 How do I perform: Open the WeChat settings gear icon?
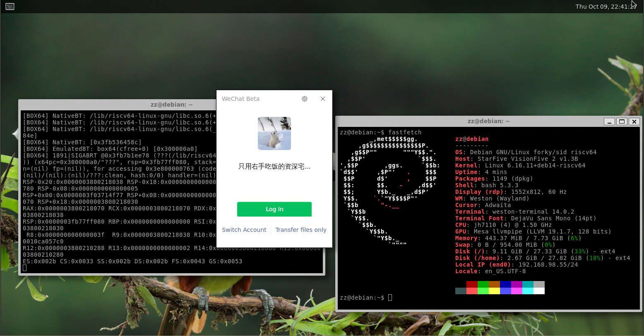click(x=305, y=99)
